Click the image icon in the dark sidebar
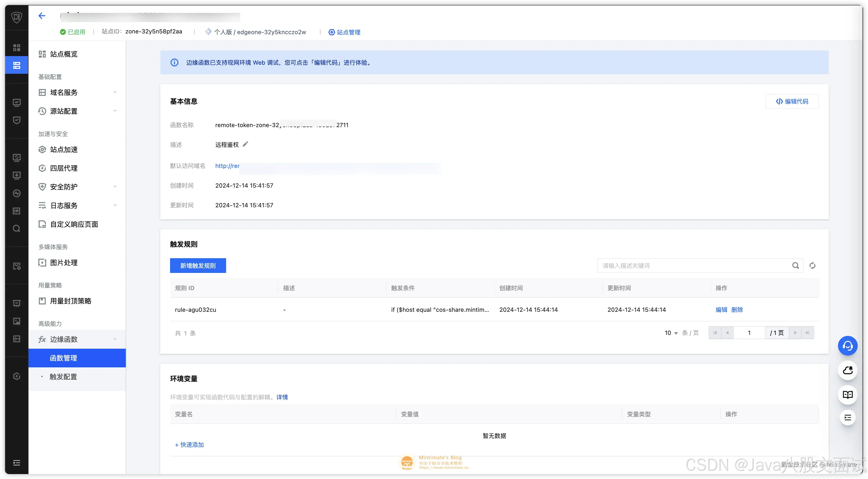The width and height of the screenshot is (868, 479). pos(16,321)
